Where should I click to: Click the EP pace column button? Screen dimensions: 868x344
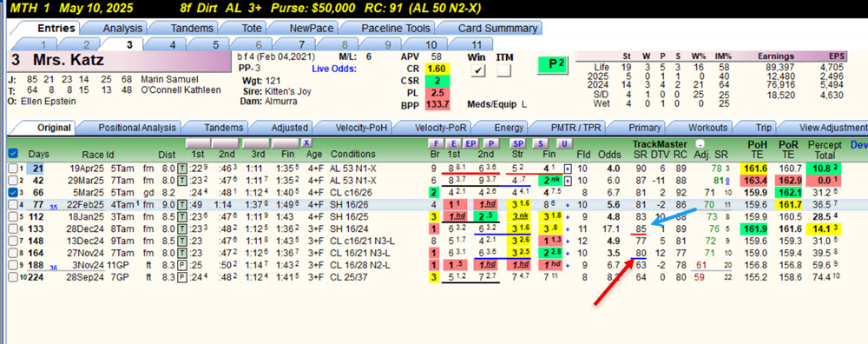tap(471, 144)
